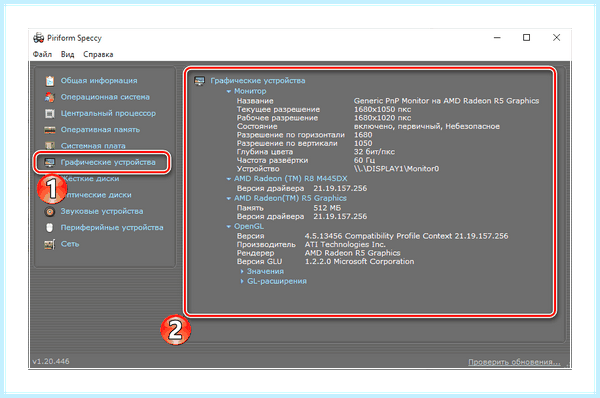This screenshot has width=600, height=398.
Task: Click the Звуковые устройства speaker icon
Action: click(50, 212)
